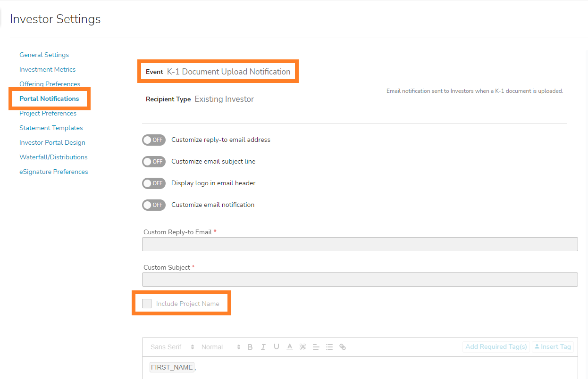Insert a bulleted list in the editor
Screen dimensions: 588x379
pos(329,347)
